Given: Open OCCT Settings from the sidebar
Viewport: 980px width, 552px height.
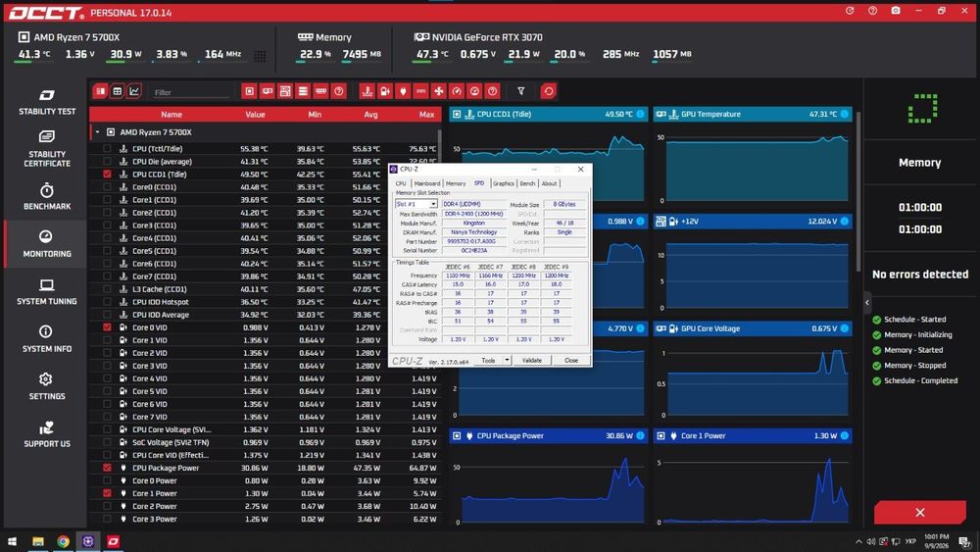Looking at the screenshot, I should pyautogui.click(x=47, y=387).
